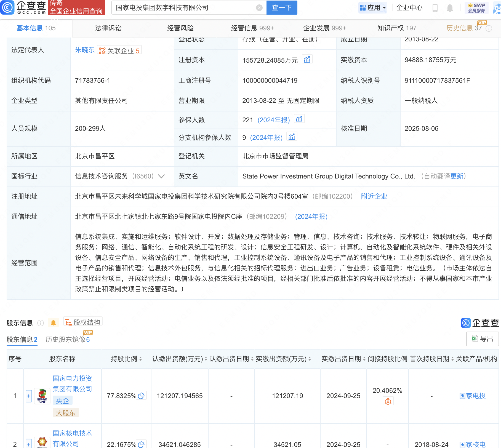
Task: Click 更新 link after English name
Action: click(x=457, y=176)
